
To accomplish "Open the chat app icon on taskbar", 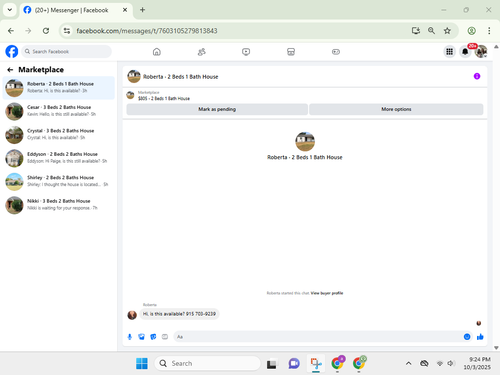I will (x=294, y=363).
